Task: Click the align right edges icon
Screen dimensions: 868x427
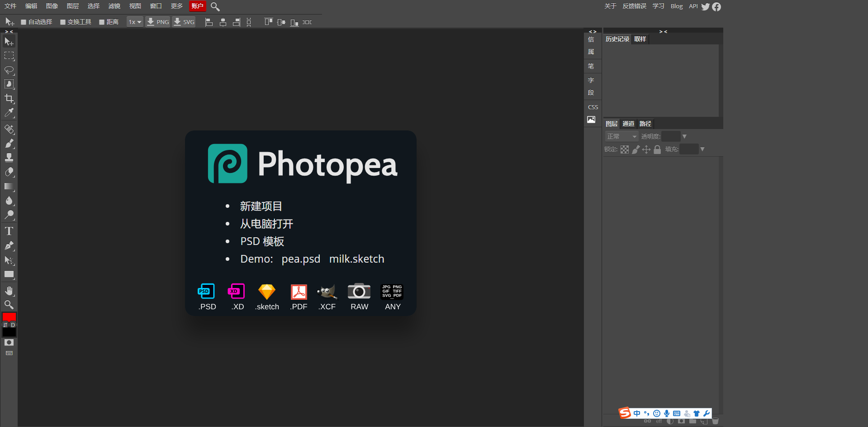Action: click(237, 22)
